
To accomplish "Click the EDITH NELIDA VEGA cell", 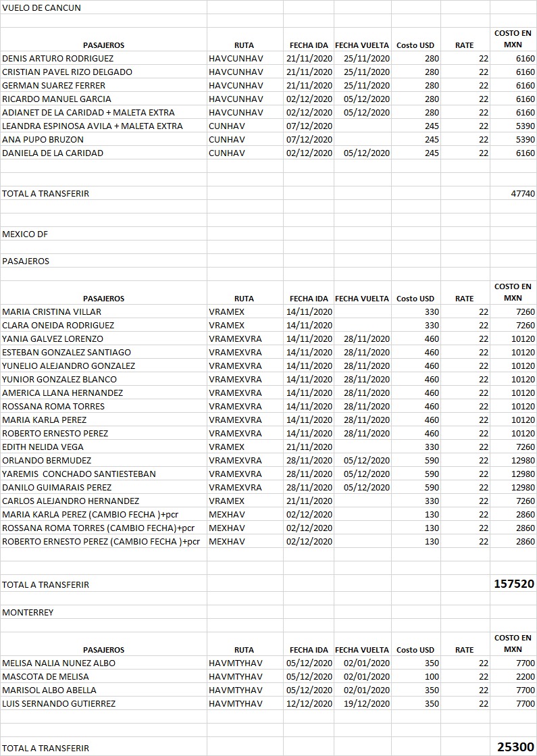I will pyautogui.click(x=103, y=447).
